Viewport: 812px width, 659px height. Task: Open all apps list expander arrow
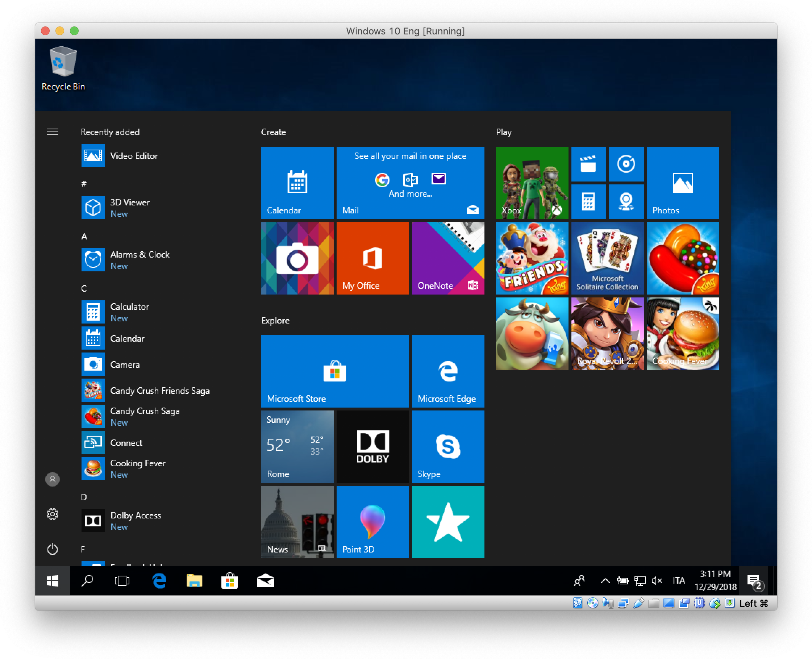(53, 133)
